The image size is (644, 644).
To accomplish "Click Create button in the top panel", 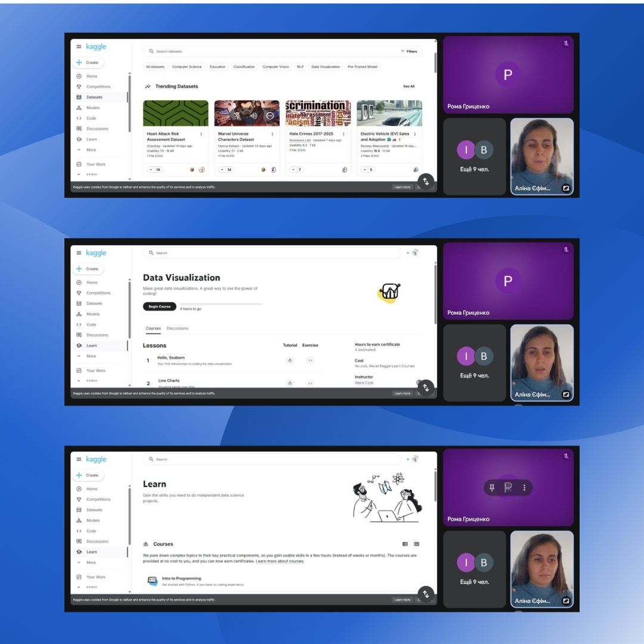I will pyautogui.click(x=88, y=63).
